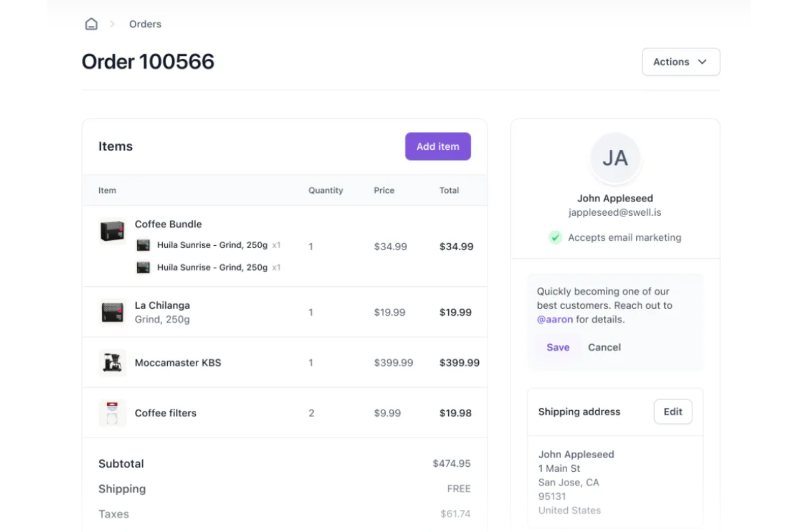Open the @aaron mention link
The width and height of the screenshot is (798, 532).
pos(554,319)
